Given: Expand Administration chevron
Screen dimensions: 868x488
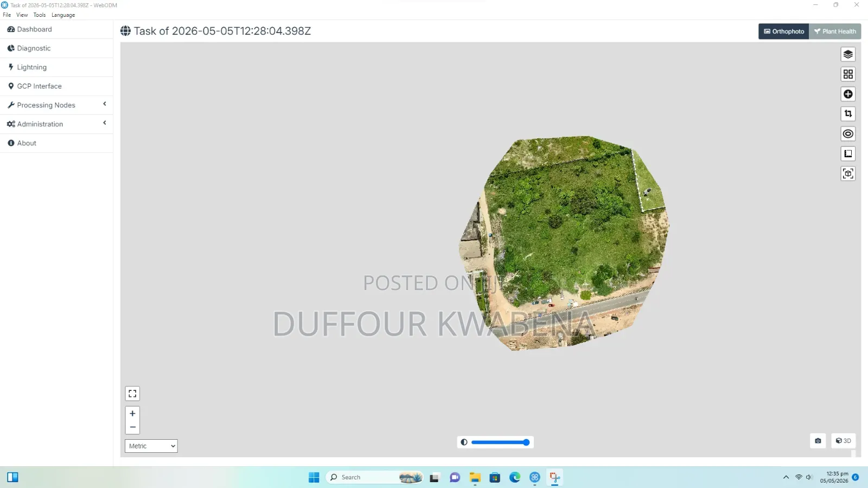Looking at the screenshot, I should [x=105, y=123].
